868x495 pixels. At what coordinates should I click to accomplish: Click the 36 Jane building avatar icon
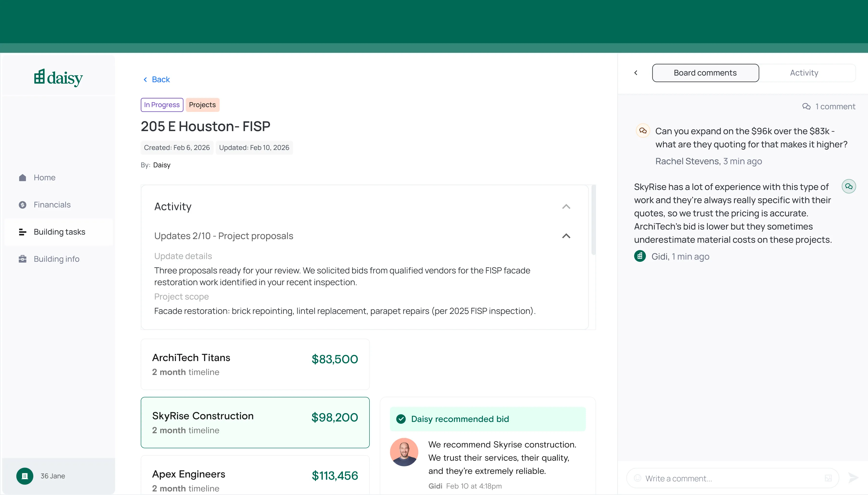click(x=24, y=476)
